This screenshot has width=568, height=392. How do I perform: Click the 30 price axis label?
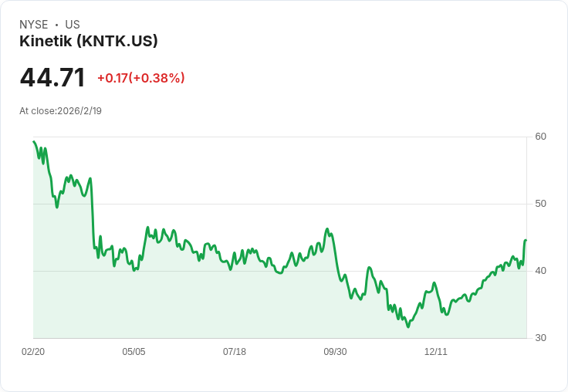click(540, 338)
